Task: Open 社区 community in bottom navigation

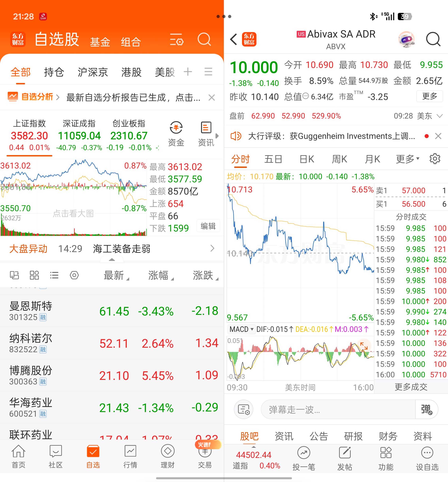Action: click(56, 457)
